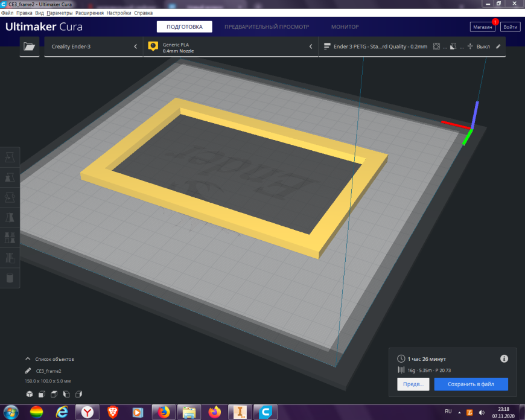
Task: Click the Предв... preview button
Action: pos(413,384)
